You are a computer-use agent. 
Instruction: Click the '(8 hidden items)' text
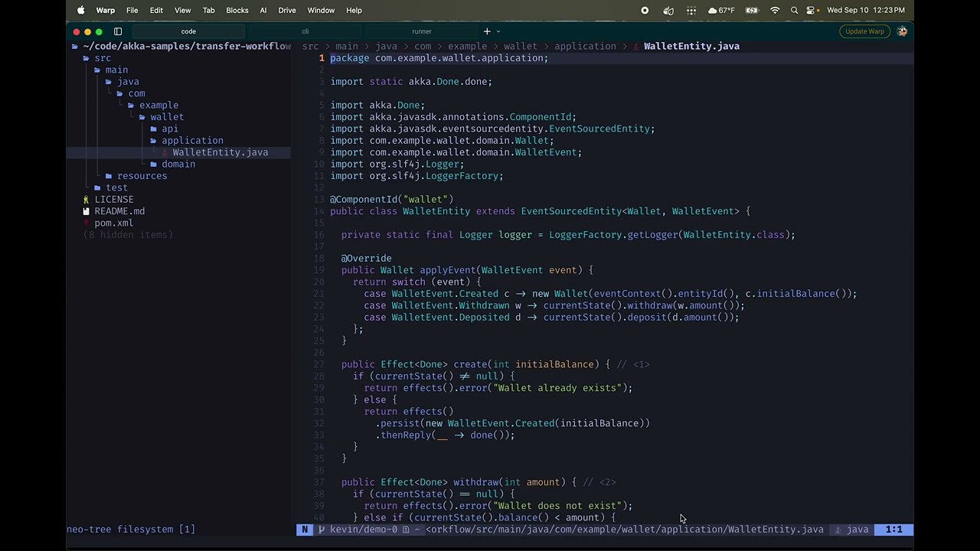[x=128, y=235]
